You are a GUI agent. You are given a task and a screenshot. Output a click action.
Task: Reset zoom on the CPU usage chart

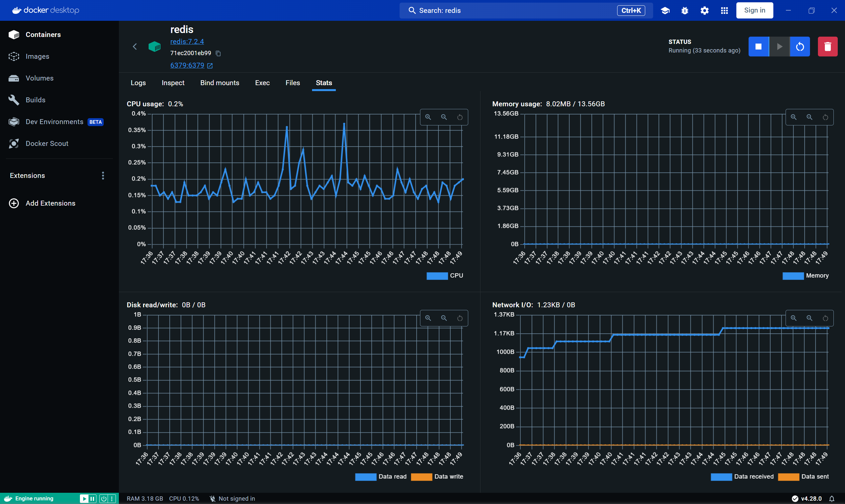[x=460, y=117]
